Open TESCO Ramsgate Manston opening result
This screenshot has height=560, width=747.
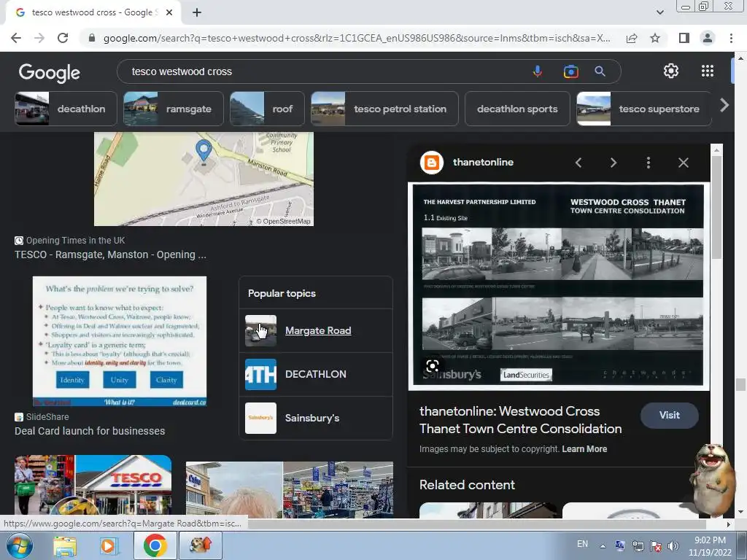111,254
